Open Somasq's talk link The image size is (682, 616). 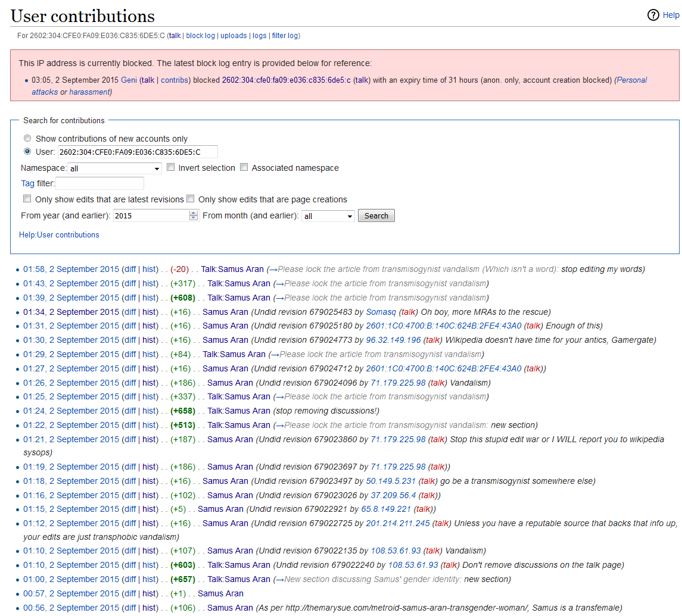click(x=408, y=312)
